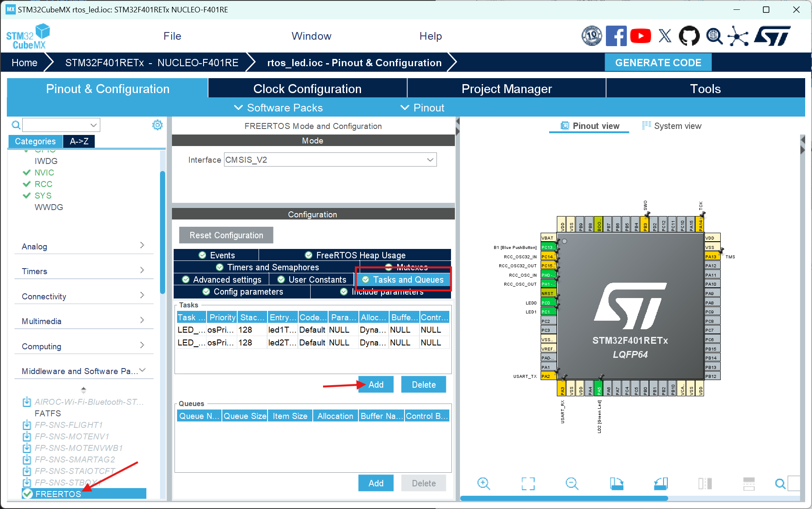The image size is (812, 509).
Task: Go to Home breadcrumb
Action: (24, 63)
